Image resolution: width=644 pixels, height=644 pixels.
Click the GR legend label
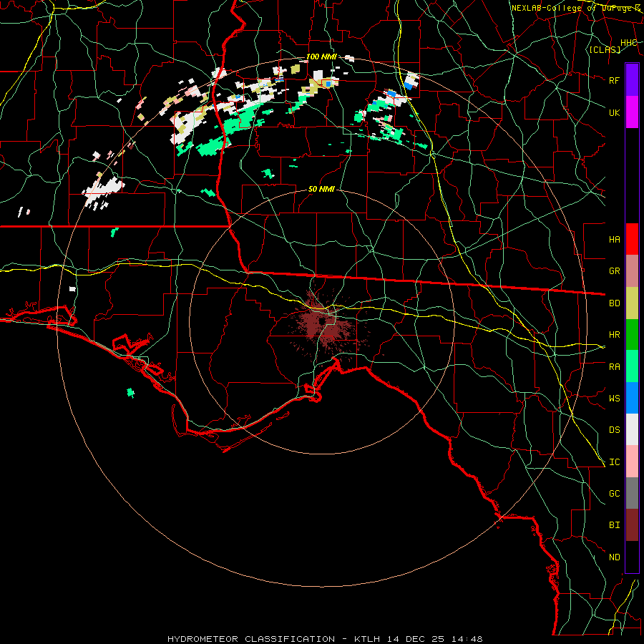(614, 271)
